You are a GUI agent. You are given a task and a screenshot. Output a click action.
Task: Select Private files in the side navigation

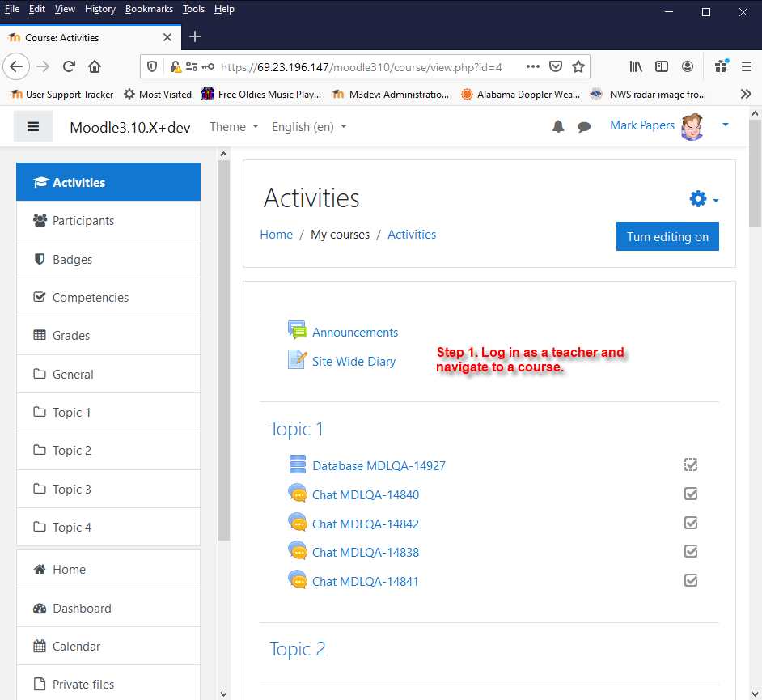(108, 684)
